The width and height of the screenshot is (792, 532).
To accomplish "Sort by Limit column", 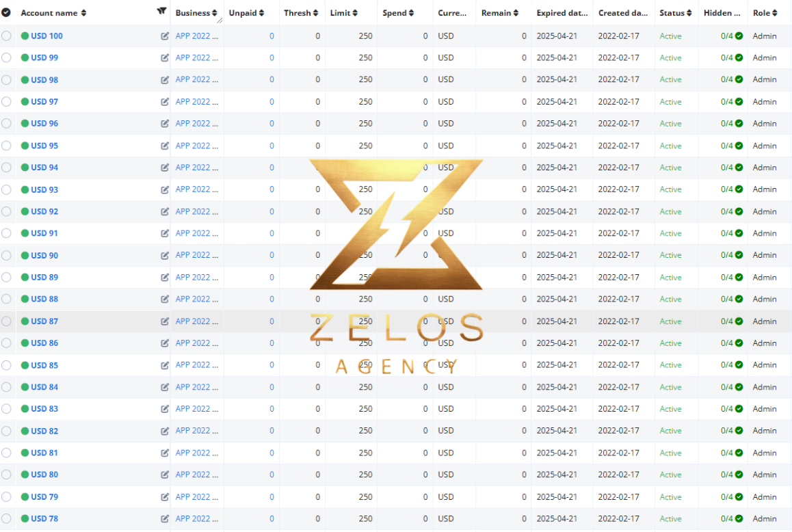I will [x=355, y=13].
